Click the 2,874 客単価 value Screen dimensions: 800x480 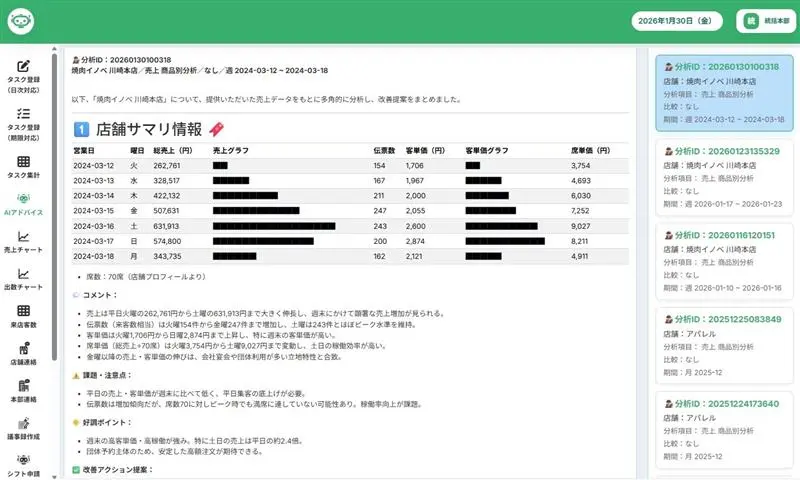(415, 241)
